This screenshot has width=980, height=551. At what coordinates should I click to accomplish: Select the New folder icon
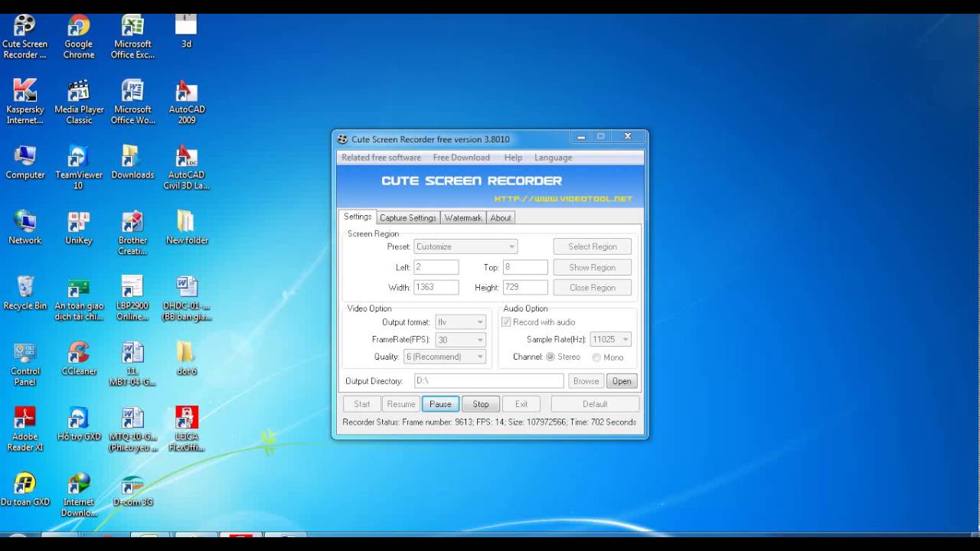point(187,227)
